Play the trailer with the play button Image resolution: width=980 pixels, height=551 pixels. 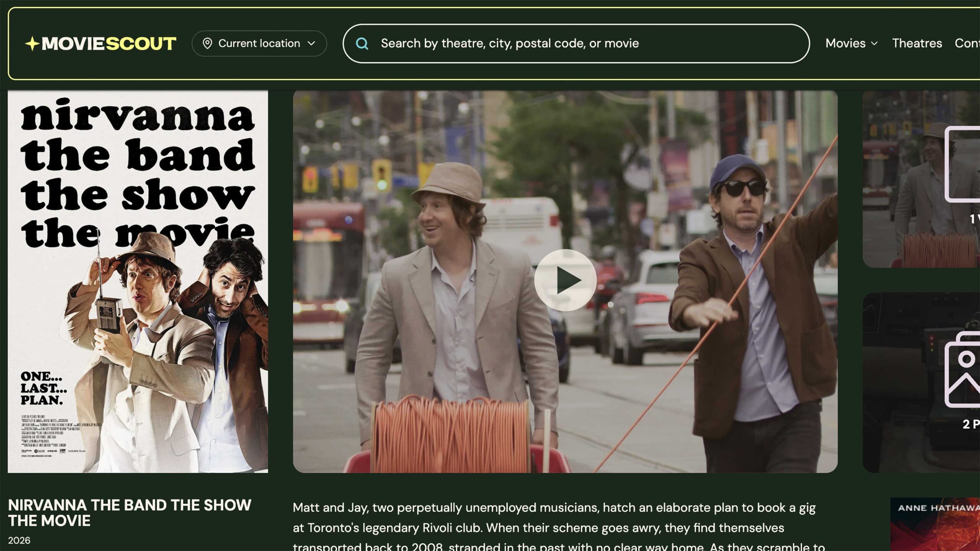pyautogui.click(x=565, y=280)
